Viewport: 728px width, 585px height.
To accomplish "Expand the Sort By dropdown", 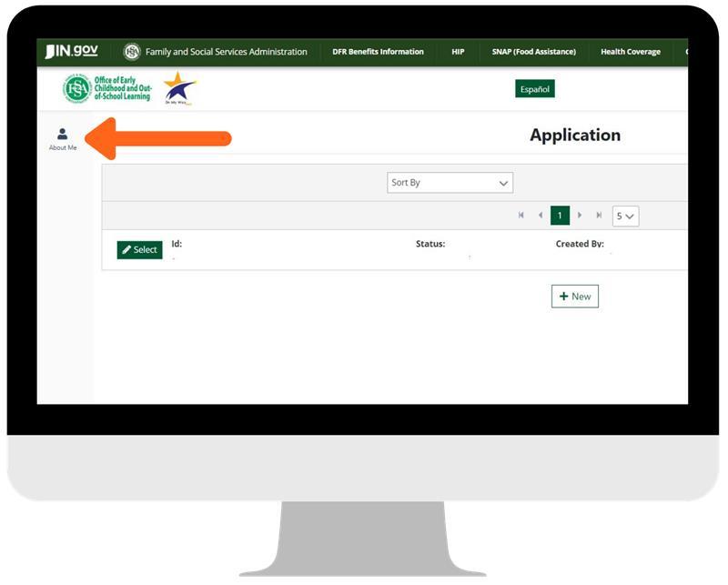I will [x=450, y=183].
